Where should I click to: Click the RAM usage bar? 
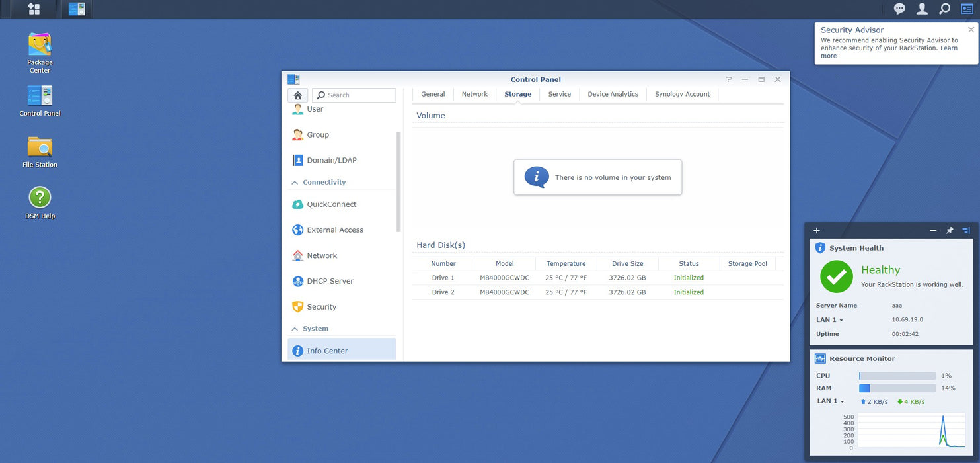[x=897, y=388]
